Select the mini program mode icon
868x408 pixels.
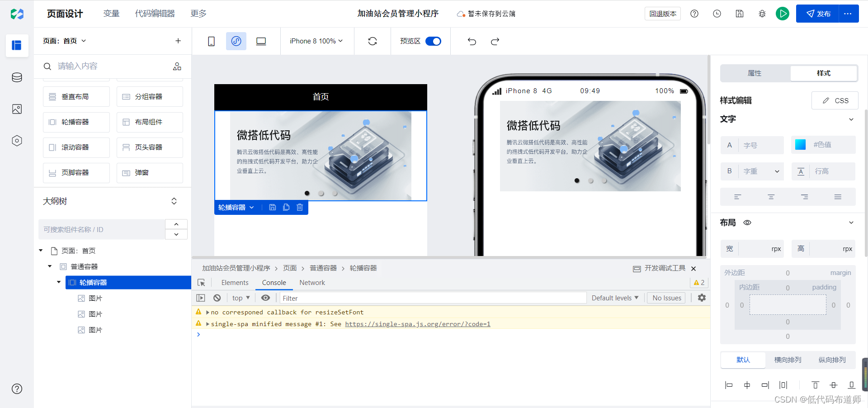coord(236,41)
